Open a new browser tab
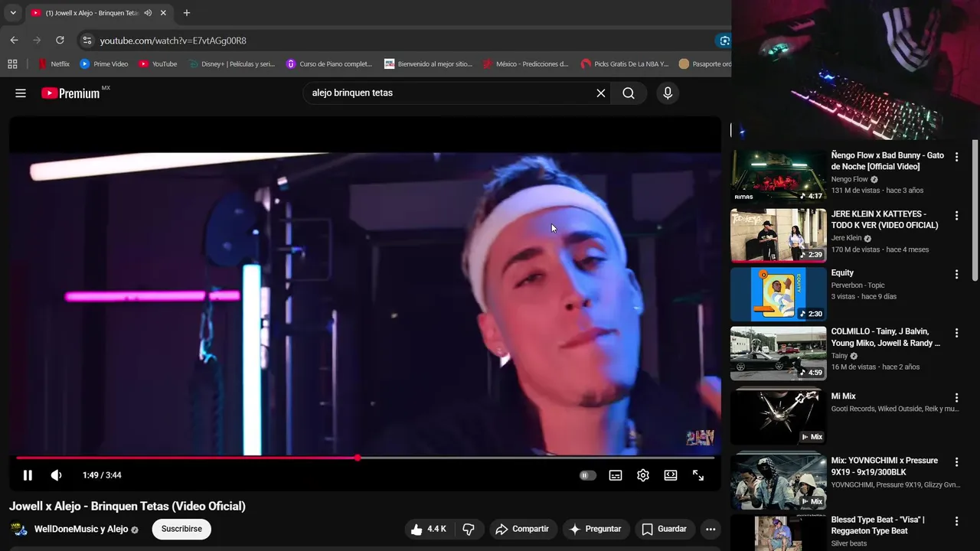 point(186,13)
